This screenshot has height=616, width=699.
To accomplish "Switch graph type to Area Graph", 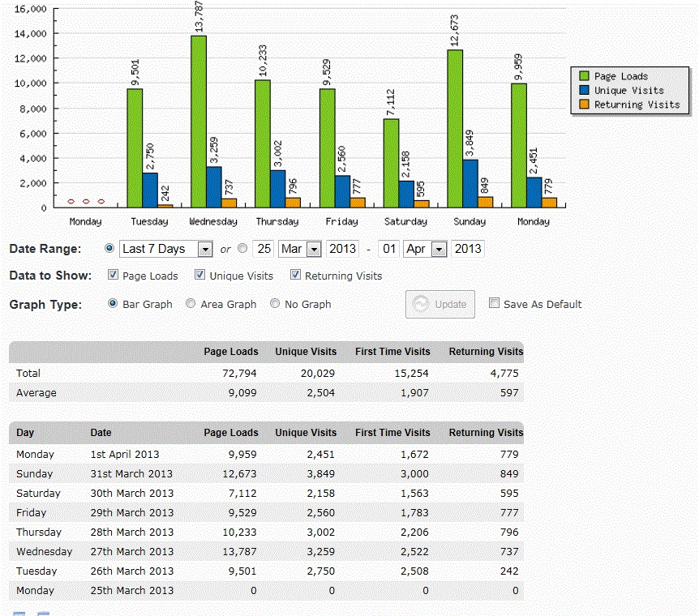I will tap(191, 304).
